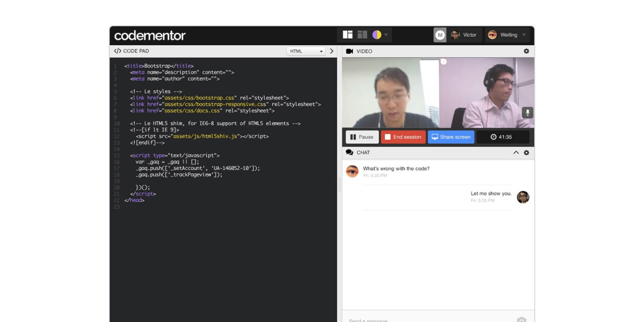This screenshot has height=322, width=644.
Task: Click the Chat speech bubbles icon
Action: click(349, 152)
